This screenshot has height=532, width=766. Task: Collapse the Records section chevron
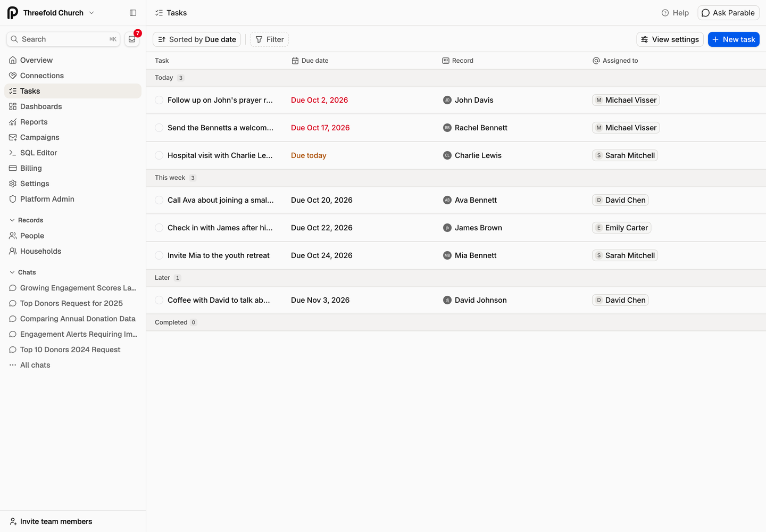12,220
